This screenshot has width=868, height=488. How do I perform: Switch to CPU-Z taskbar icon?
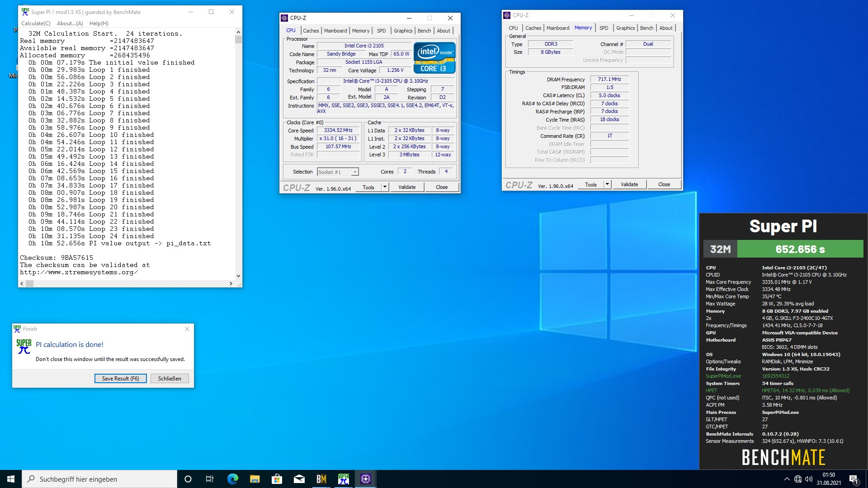coord(365,479)
